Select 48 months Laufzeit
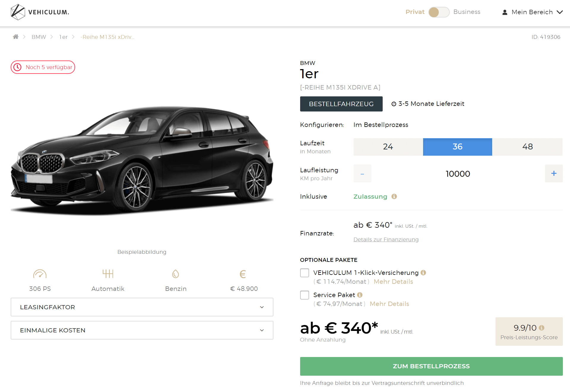Screen dimensions: 570x392 pyautogui.click(x=528, y=147)
